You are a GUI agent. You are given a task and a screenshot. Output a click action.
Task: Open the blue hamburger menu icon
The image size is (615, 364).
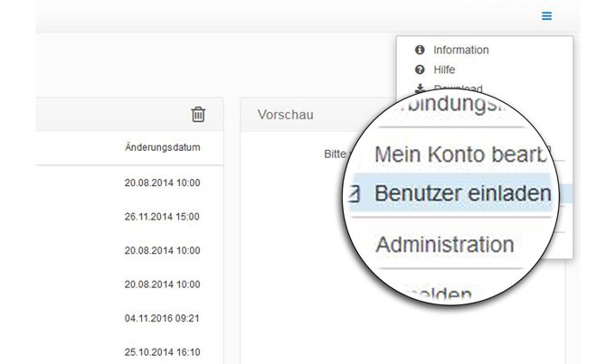point(546,16)
